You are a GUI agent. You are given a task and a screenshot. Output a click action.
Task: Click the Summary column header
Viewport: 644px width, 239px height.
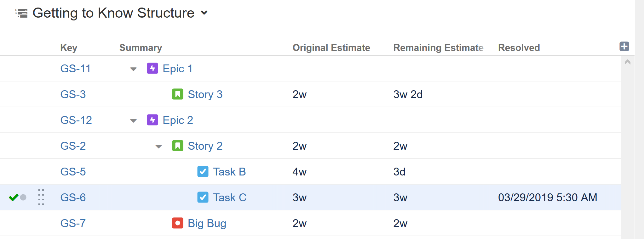tap(141, 47)
